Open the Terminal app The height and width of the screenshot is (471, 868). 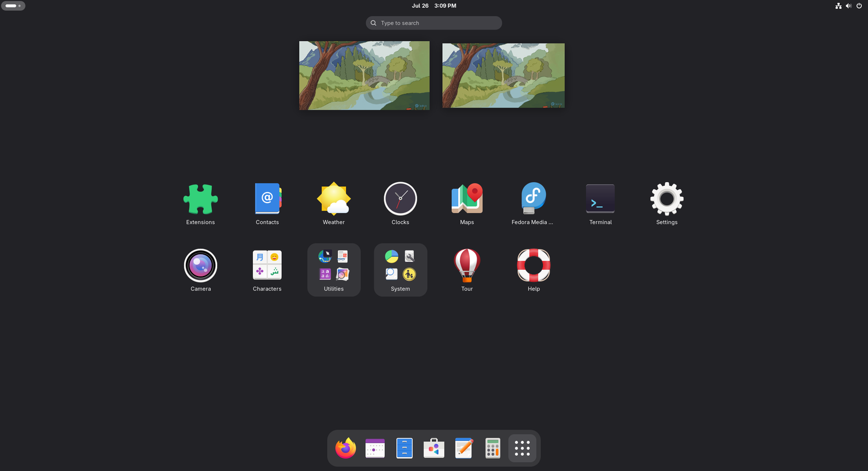(600, 204)
